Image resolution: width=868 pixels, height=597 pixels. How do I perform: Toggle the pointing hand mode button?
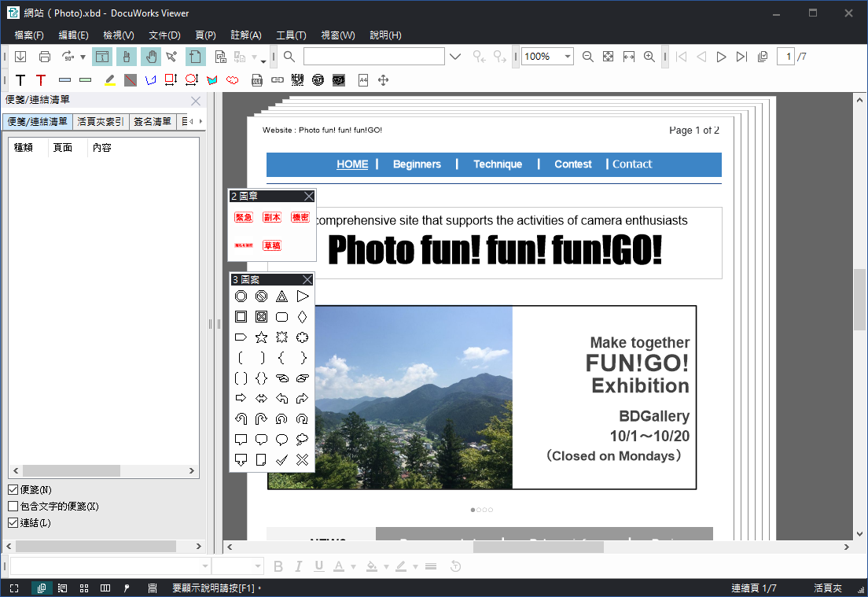click(127, 57)
